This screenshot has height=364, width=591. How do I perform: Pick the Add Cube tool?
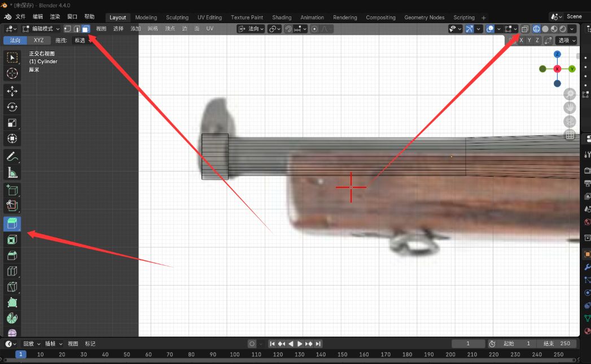(12, 190)
